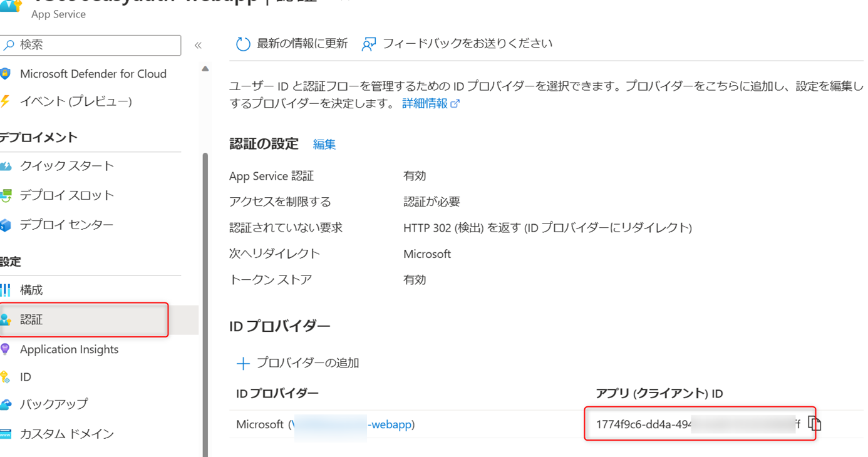868x457 pixels.
Task: Click プロバイダーの追加 to add provider
Action: click(298, 363)
